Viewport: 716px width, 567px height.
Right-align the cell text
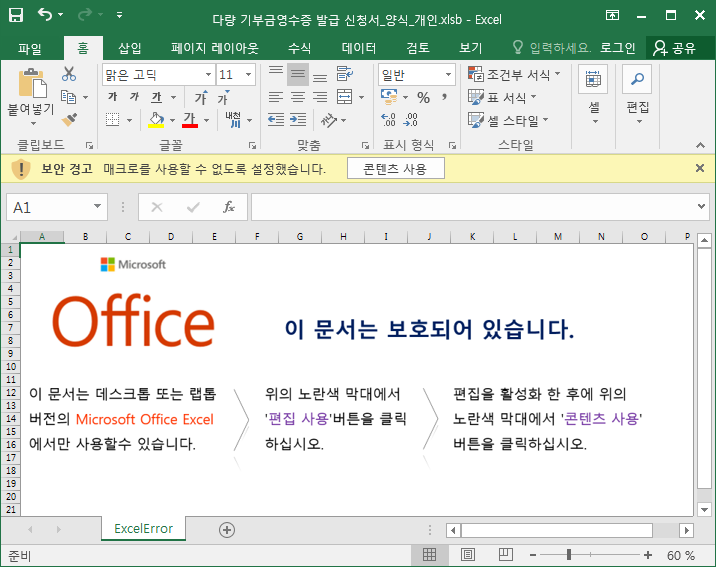(320, 97)
